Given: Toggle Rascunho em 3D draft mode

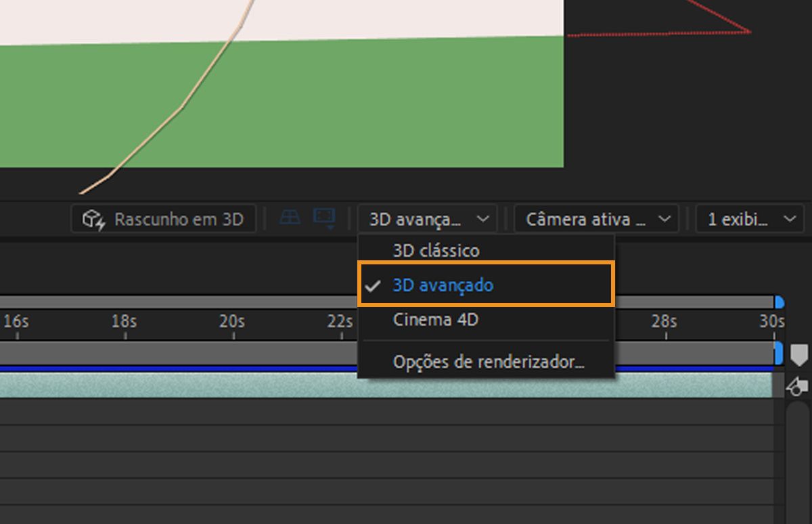Looking at the screenshot, I should click(163, 218).
